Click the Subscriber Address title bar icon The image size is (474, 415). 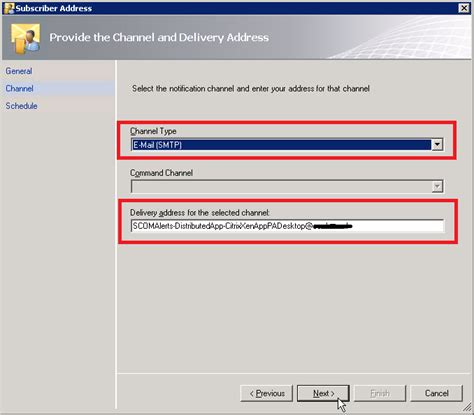coord(9,8)
